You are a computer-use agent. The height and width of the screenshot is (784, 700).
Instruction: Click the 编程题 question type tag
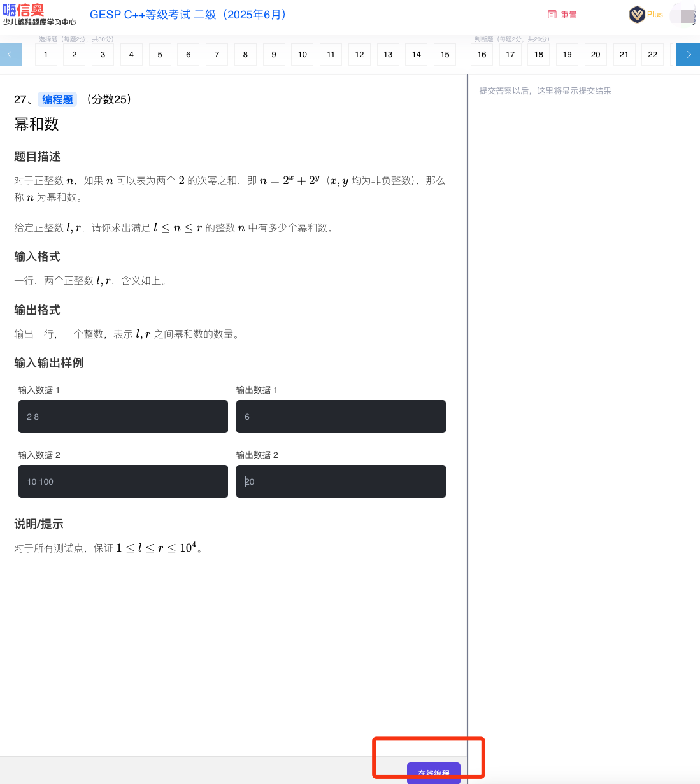(57, 99)
